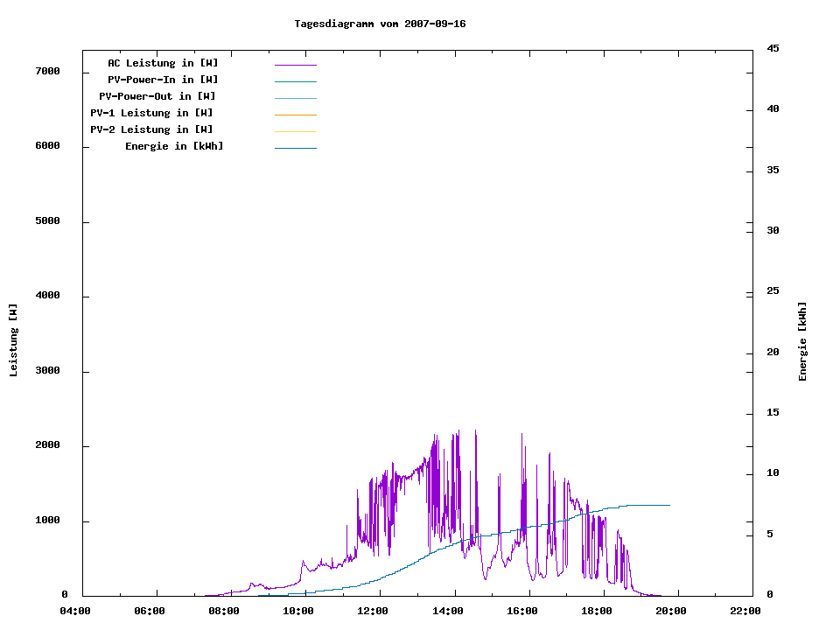840x630 pixels.
Task: Pick the PV-1 Leistung in [W] legend label
Action: coord(151,113)
